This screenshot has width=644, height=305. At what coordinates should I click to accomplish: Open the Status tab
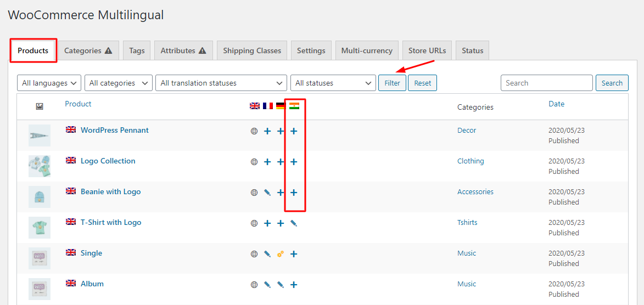tap(472, 50)
